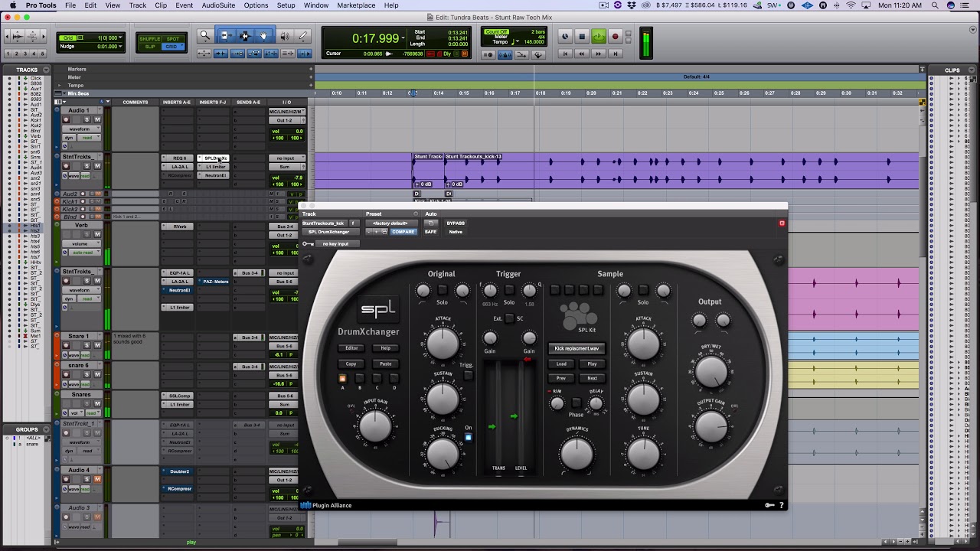The width and height of the screenshot is (980, 551).
Task: Click the key input key icon
Action: click(x=307, y=244)
